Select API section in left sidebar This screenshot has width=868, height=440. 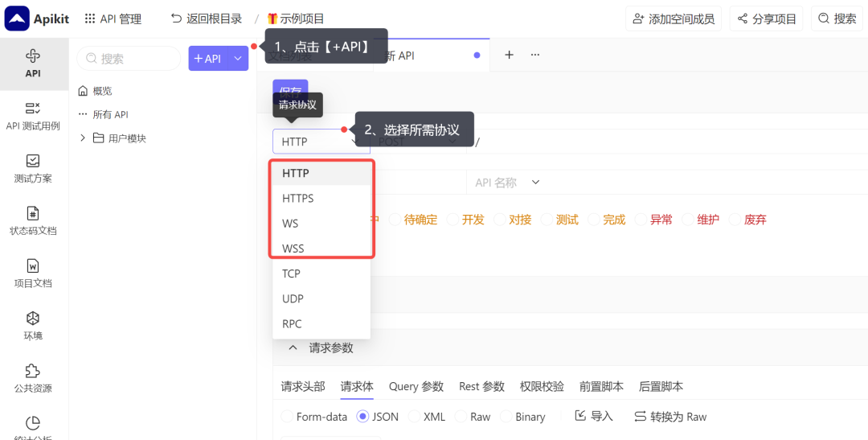point(33,64)
